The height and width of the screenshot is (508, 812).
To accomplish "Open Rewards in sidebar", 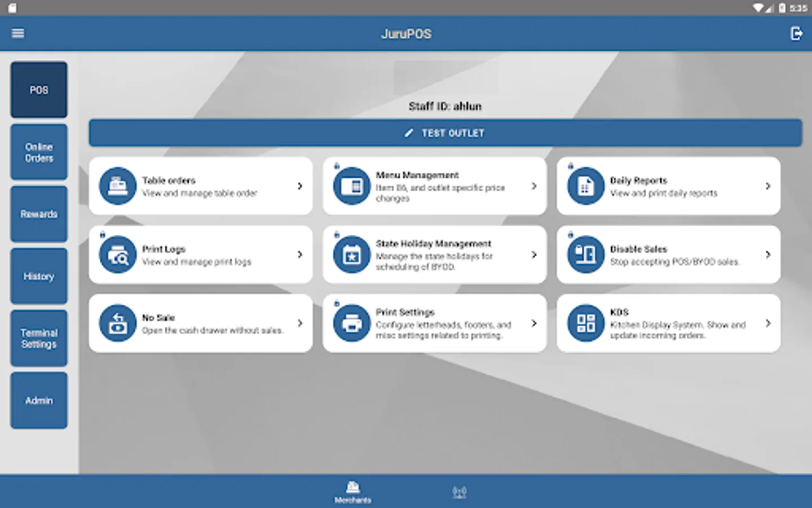I will pyautogui.click(x=39, y=214).
